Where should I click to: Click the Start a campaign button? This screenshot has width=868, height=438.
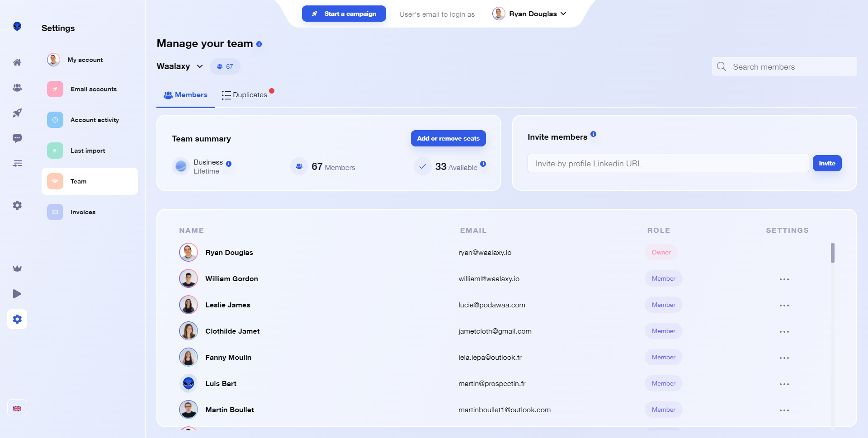344,14
